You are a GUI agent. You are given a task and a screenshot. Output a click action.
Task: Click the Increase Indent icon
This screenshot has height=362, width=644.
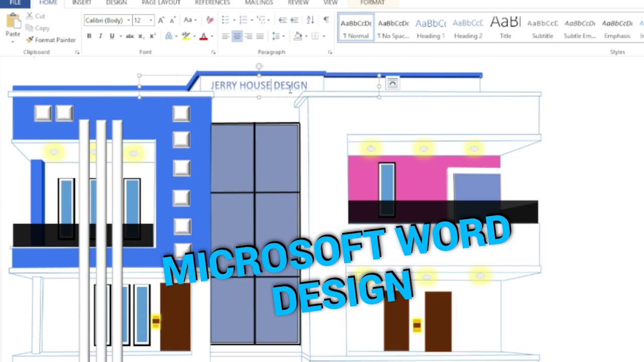(x=295, y=20)
